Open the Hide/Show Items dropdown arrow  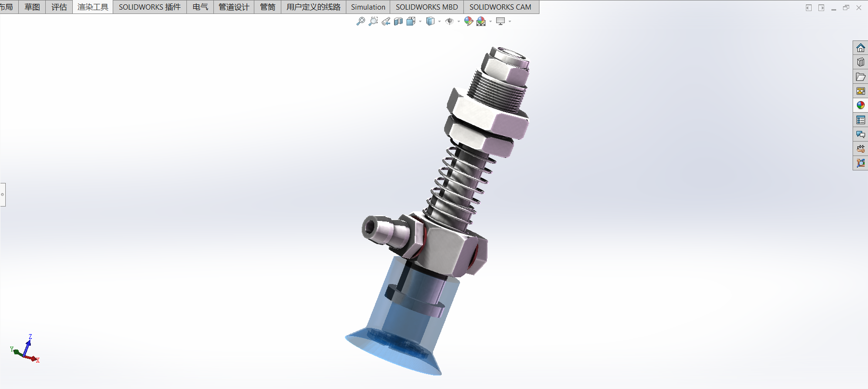[x=459, y=21]
